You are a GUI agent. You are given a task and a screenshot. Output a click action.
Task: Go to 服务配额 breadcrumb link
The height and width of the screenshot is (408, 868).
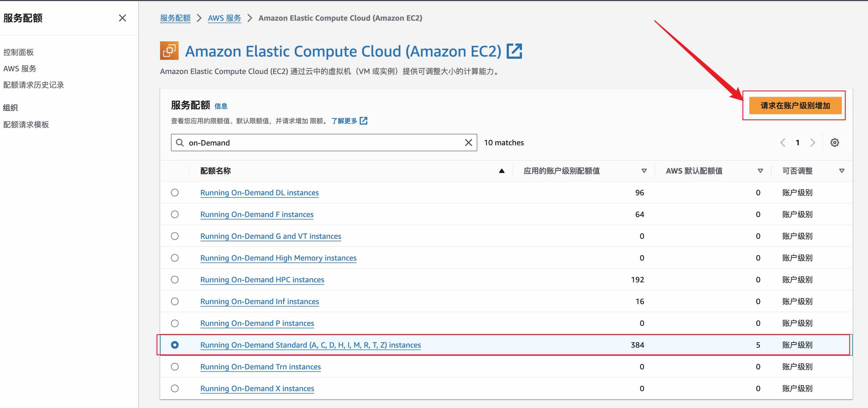[x=175, y=18]
